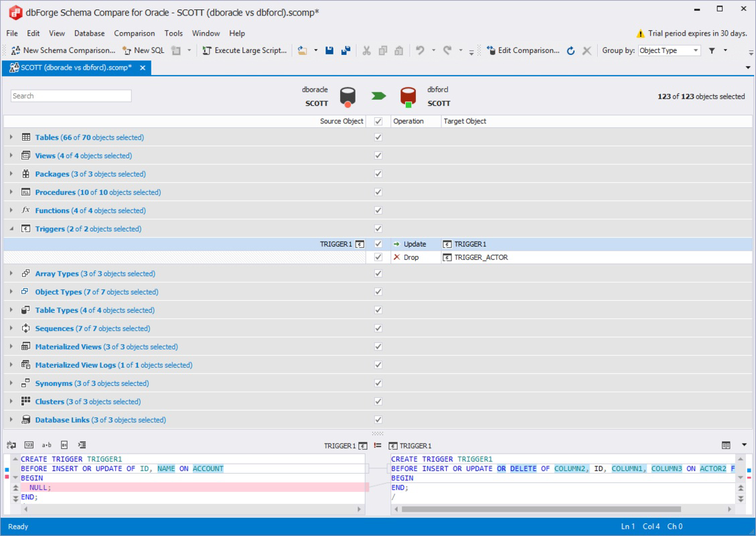
Task: Click the source database dboracle icon
Action: (x=348, y=96)
